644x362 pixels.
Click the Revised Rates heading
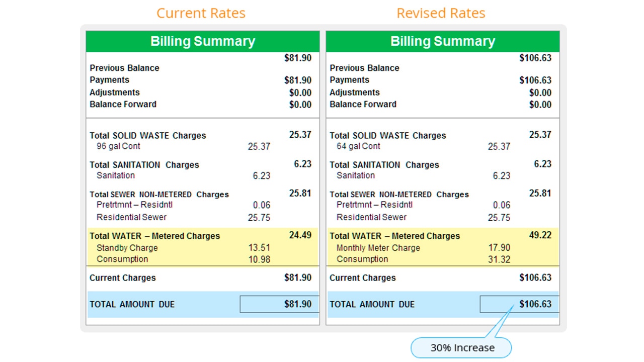[441, 13]
